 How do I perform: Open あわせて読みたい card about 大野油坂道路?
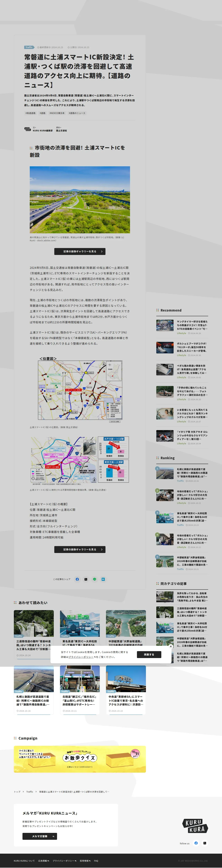click(126, 628)
